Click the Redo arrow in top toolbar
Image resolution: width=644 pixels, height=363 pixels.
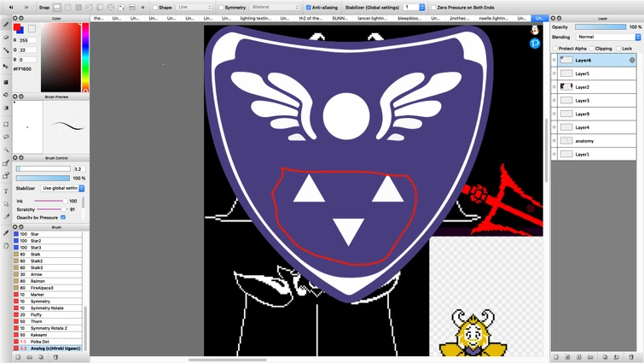click(26, 8)
